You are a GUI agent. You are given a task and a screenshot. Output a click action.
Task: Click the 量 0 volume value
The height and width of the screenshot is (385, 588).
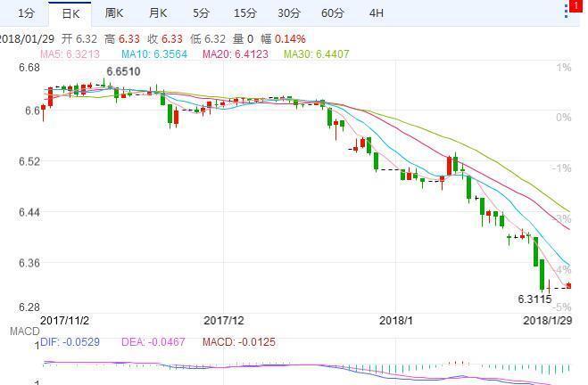pyautogui.click(x=243, y=39)
